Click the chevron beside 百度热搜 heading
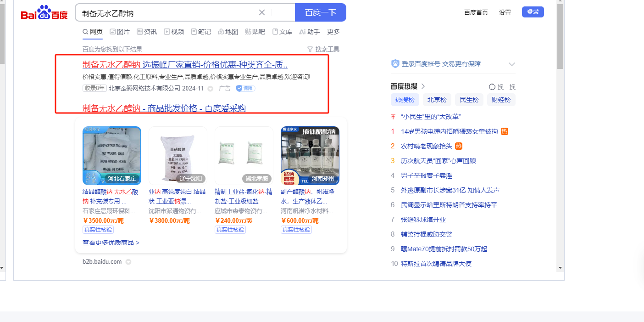 click(x=423, y=86)
